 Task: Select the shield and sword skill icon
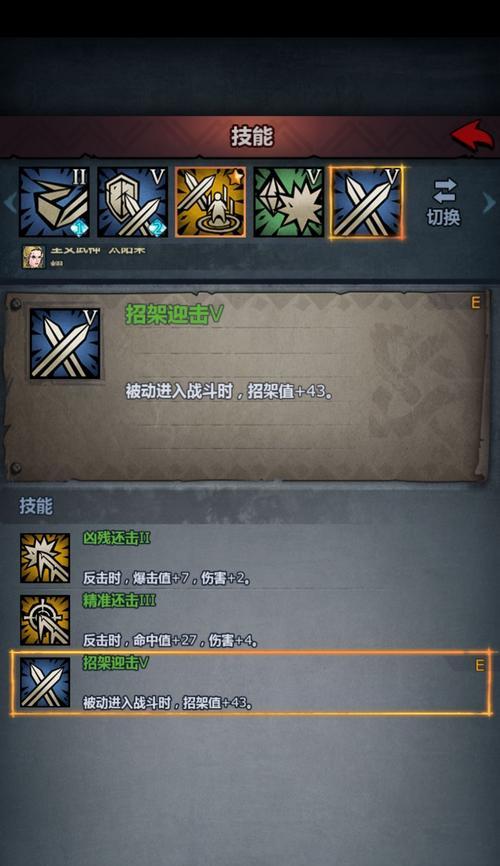133,202
